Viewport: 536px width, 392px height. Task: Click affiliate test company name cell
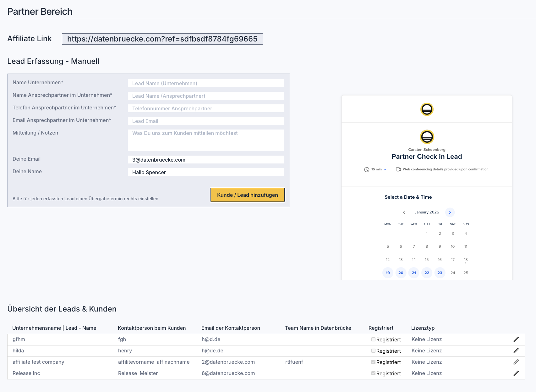tap(38, 362)
